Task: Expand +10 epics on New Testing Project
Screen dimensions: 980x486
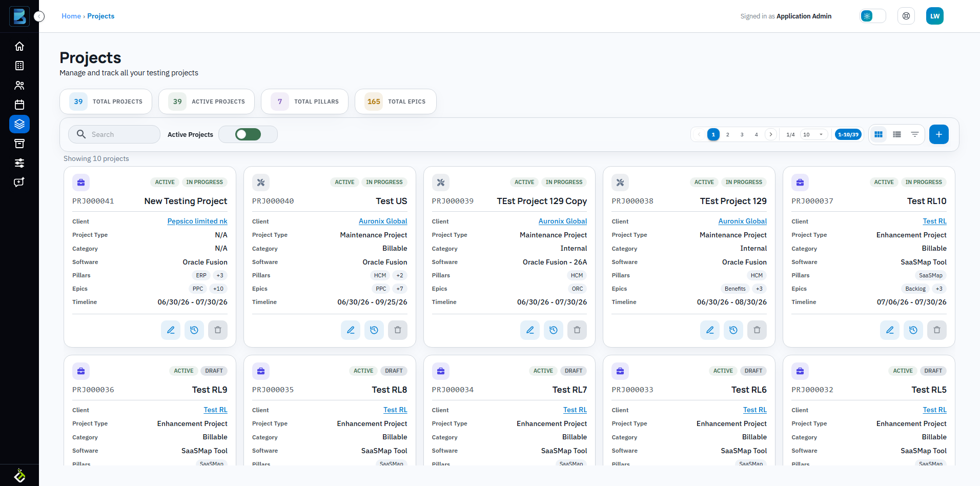Action: point(218,289)
